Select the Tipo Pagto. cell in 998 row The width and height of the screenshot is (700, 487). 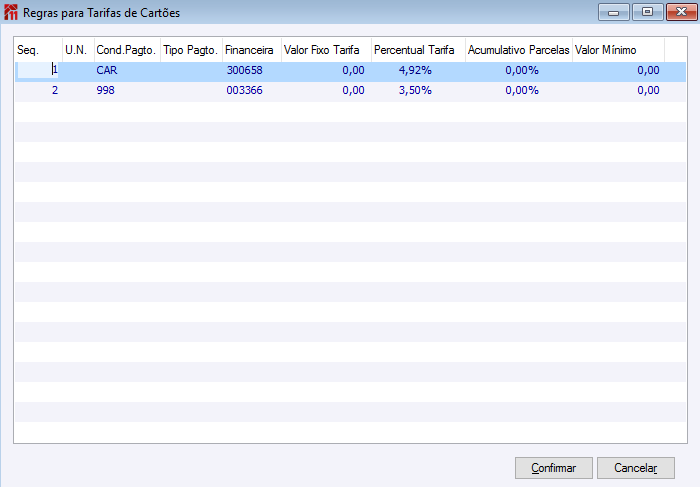click(192, 91)
